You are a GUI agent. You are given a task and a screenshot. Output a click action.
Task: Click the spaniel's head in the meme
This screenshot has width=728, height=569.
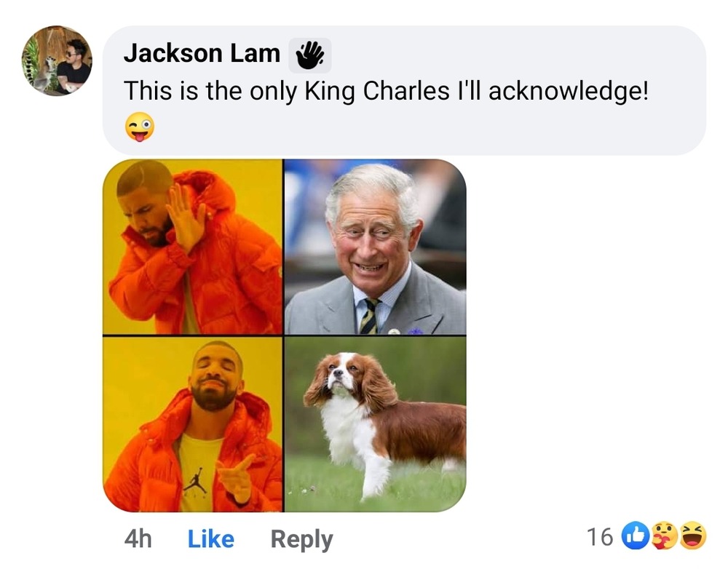click(337, 380)
